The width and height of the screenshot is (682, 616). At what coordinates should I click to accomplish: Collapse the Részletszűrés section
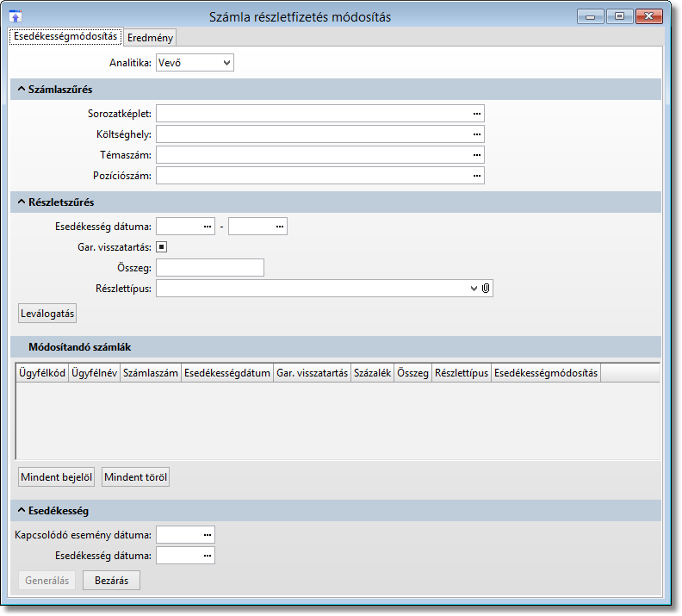[x=22, y=202]
